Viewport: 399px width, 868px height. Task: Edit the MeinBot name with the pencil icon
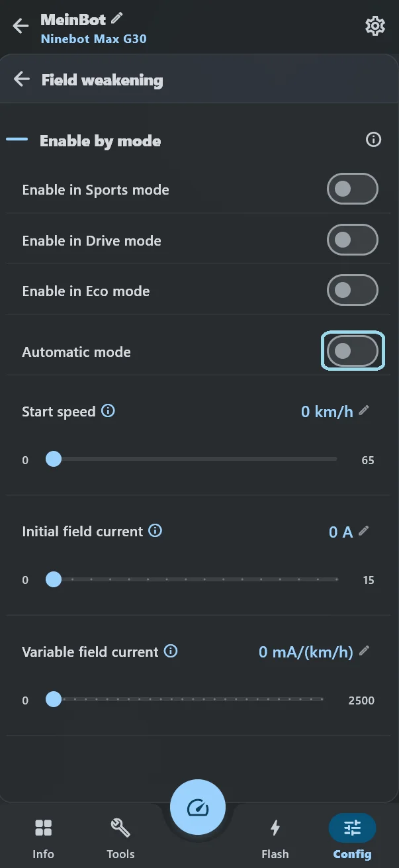click(117, 18)
